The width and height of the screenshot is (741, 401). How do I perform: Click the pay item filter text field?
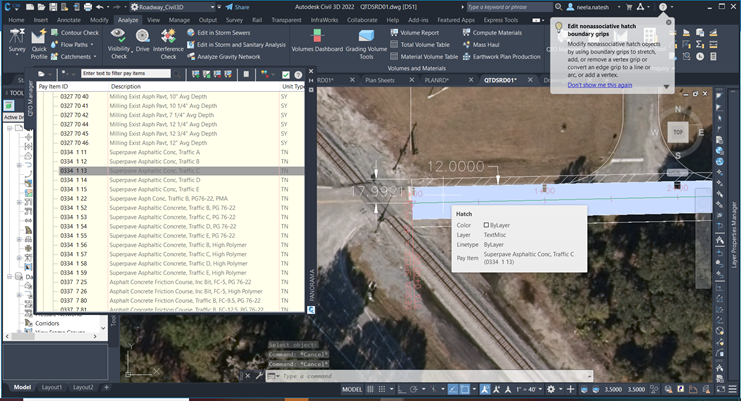[126, 73]
